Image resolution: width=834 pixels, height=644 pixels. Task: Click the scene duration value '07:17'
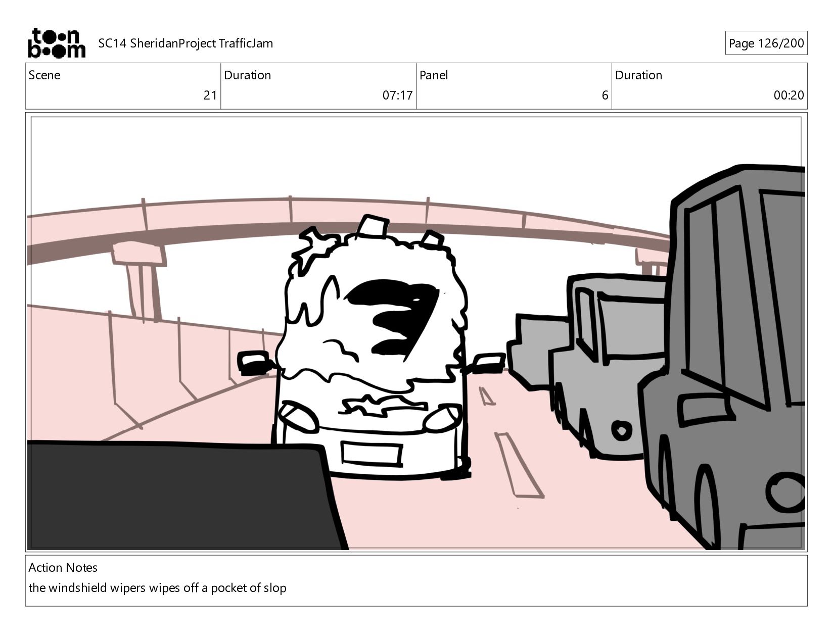click(x=397, y=95)
